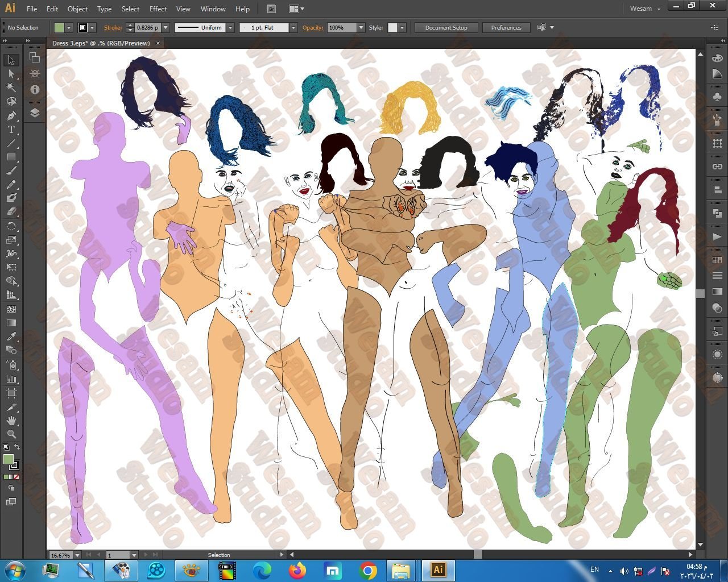728x582 pixels.
Task: Click the Document Setup button
Action: (446, 27)
